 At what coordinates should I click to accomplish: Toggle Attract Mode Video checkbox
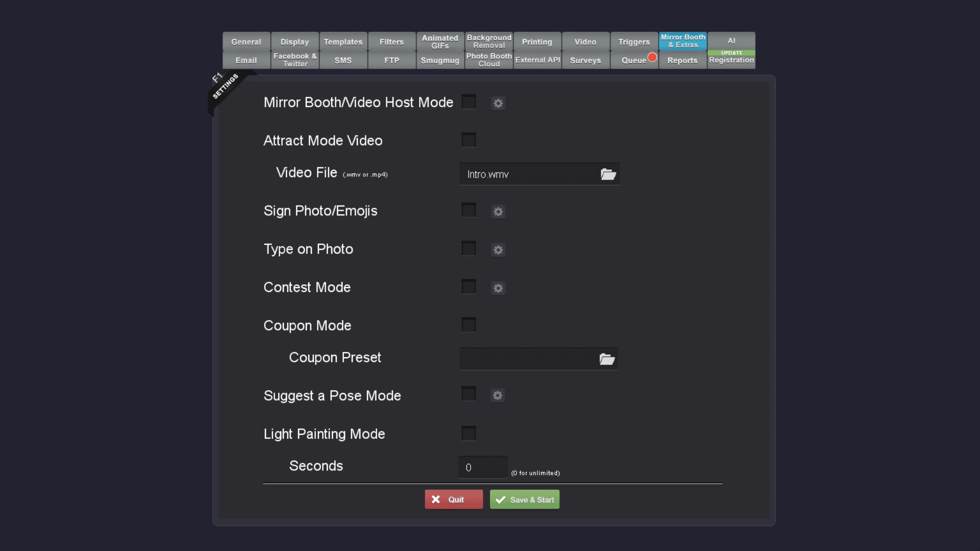[x=469, y=140]
